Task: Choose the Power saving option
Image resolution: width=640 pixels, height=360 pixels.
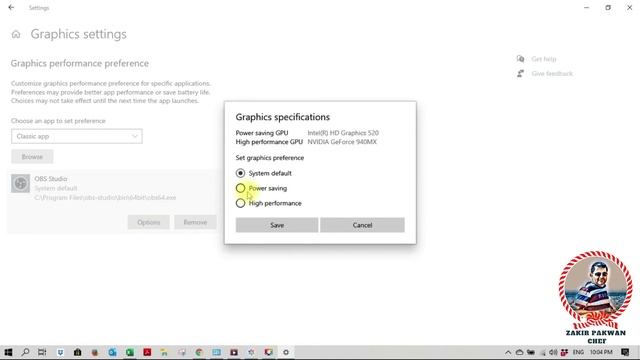Action: point(240,188)
